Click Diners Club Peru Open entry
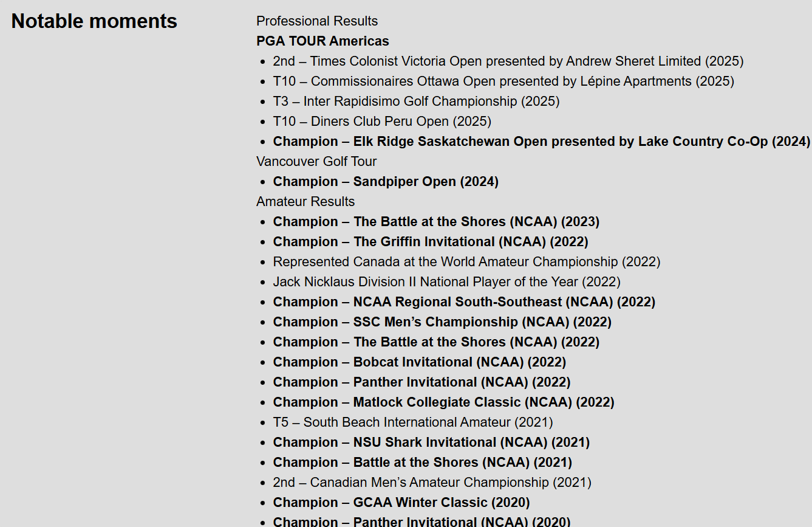The image size is (812, 527). click(x=382, y=122)
